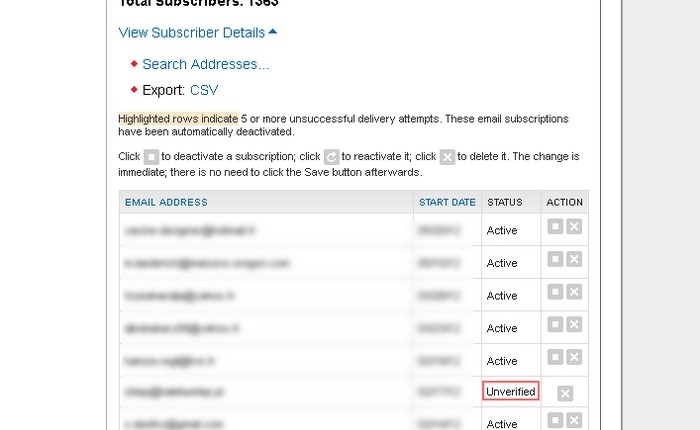Click the Active status in the first row
The width and height of the screenshot is (700, 430).
click(x=502, y=230)
